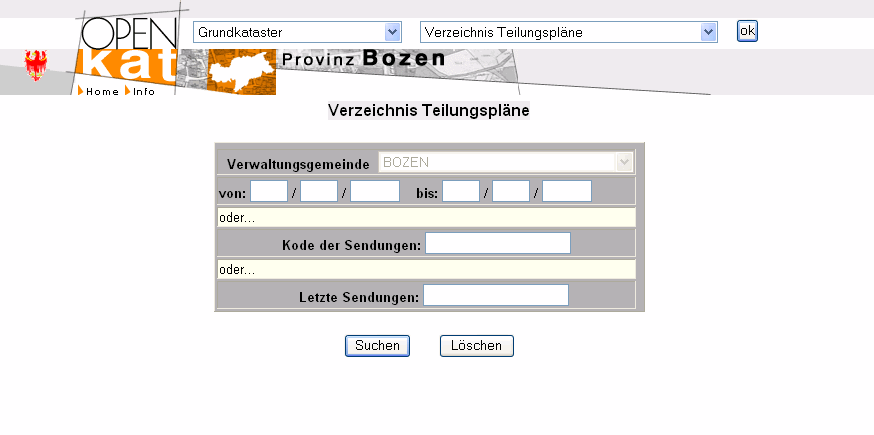Click the middle 'von' date field
874x435 pixels.
(x=319, y=191)
